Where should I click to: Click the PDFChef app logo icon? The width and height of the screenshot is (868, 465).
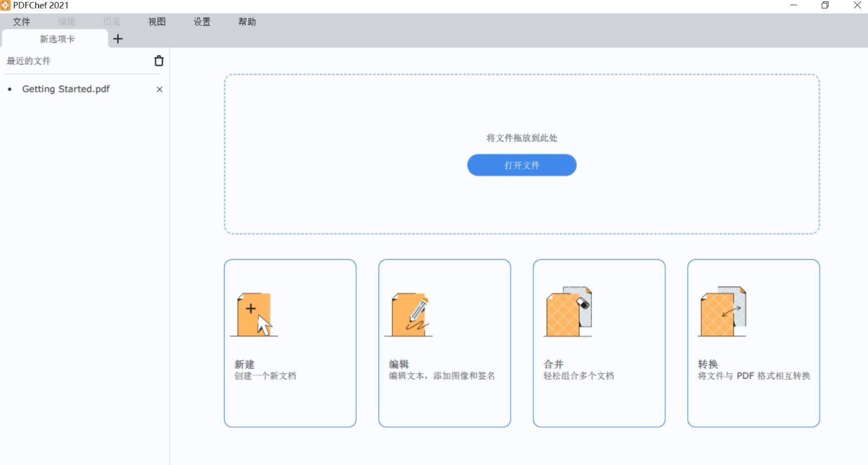click(x=5, y=5)
